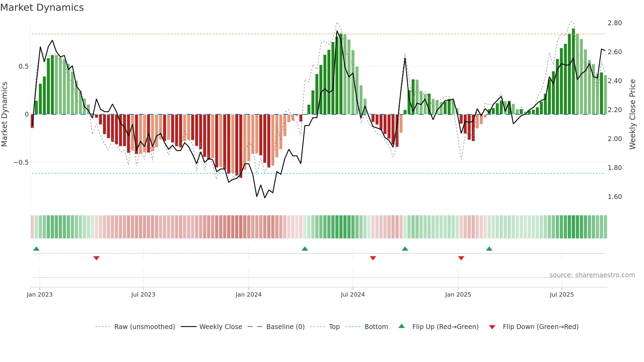Select the flip-up marker near April 2024
644x362 pixels.
305,249
